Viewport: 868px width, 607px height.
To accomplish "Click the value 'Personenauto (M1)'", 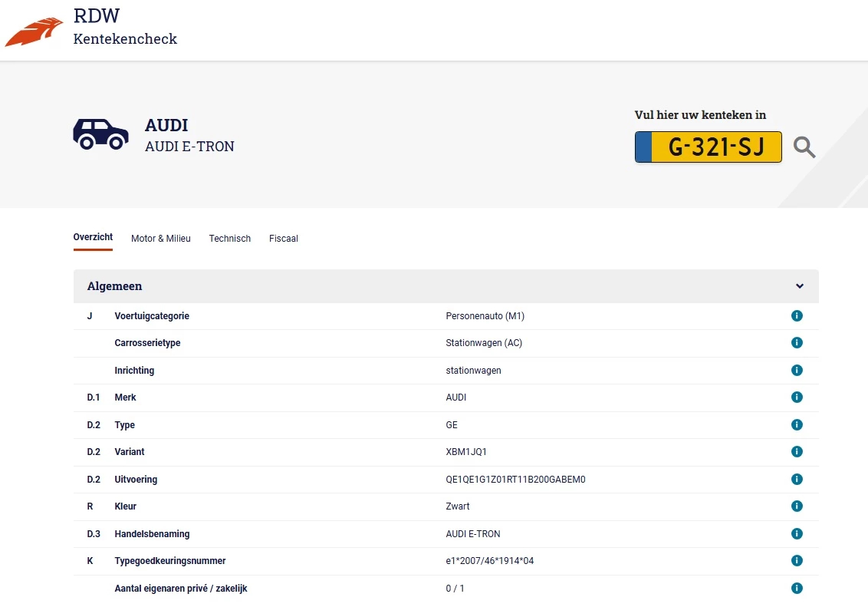I will tap(485, 315).
